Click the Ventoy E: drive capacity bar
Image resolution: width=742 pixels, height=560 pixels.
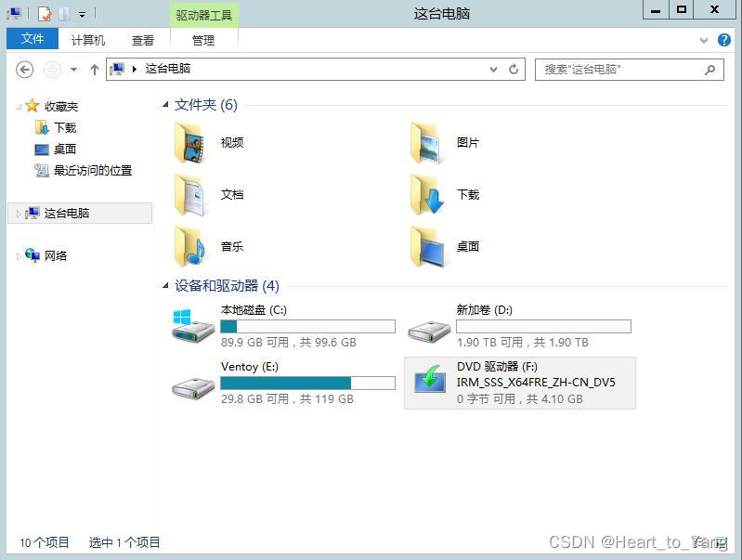tap(307, 383)
